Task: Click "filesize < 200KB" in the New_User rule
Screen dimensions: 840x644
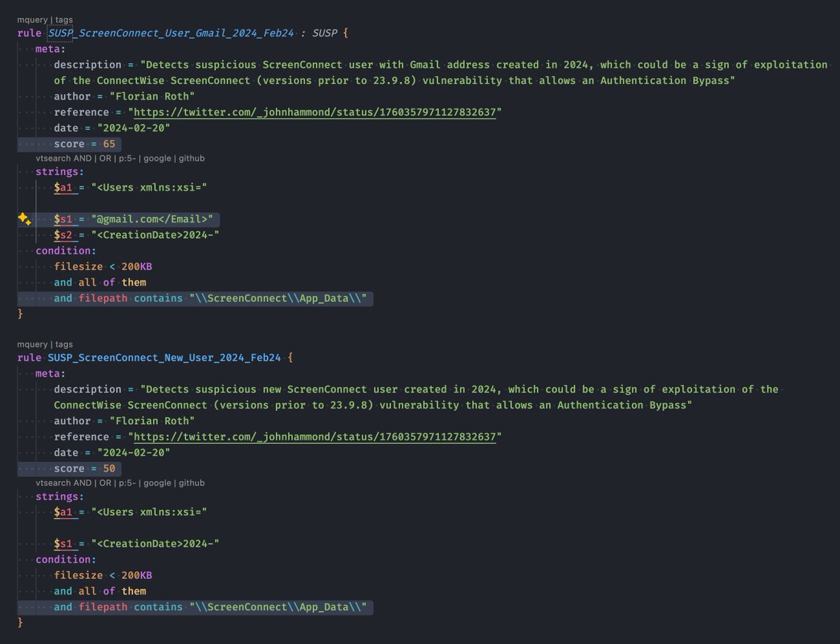Action: (x=103, y=575)
